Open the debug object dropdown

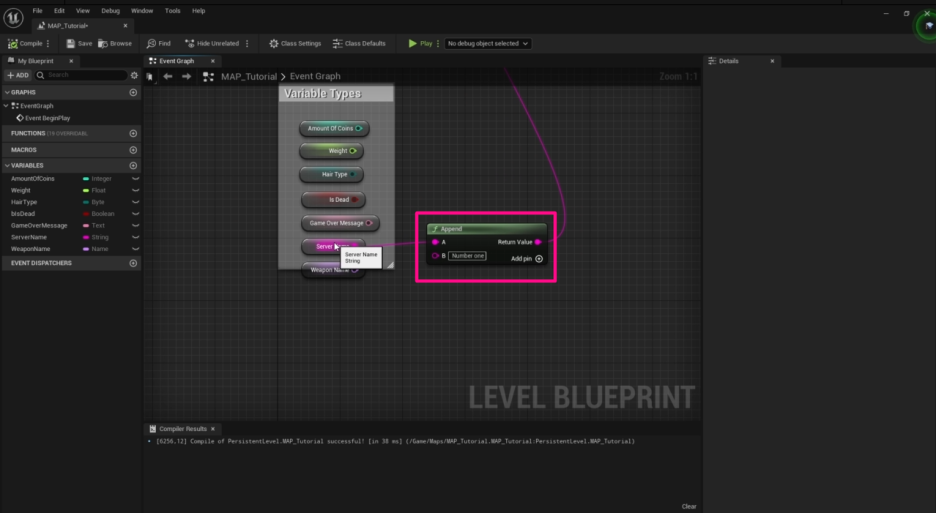488,44
